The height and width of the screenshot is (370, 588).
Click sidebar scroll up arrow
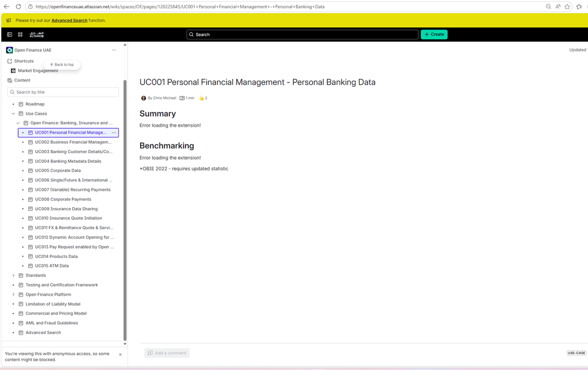[125, 45]
